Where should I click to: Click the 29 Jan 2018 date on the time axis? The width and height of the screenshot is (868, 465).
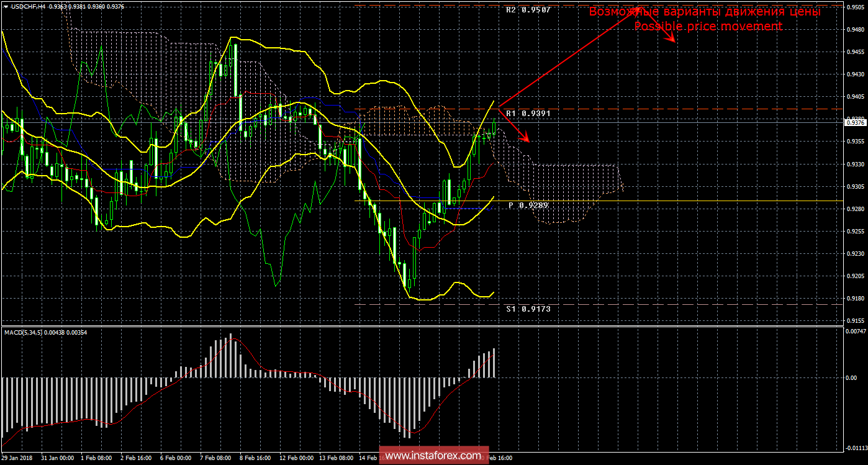[x=17, y=458]
